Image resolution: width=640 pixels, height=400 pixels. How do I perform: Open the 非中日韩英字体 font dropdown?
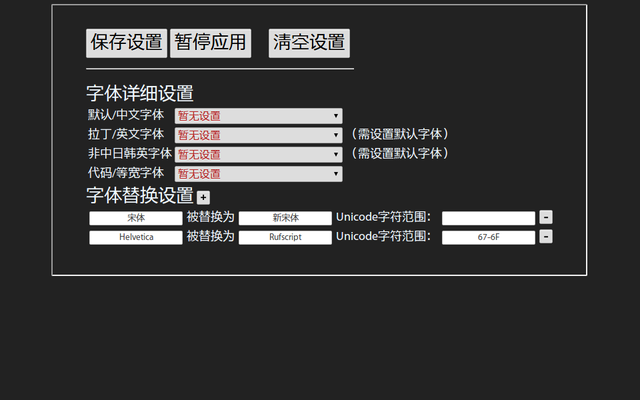(x=258, y=154)
